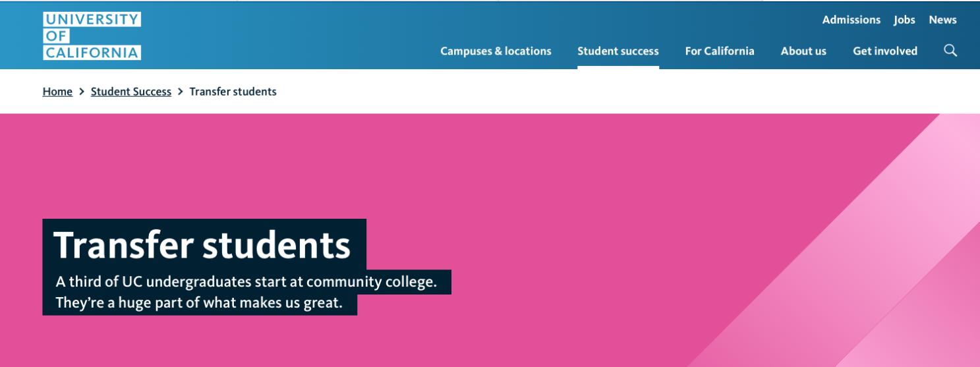Select the Student success nav item
The width and height of the screenshot is (980, 367).
(618, 51)
